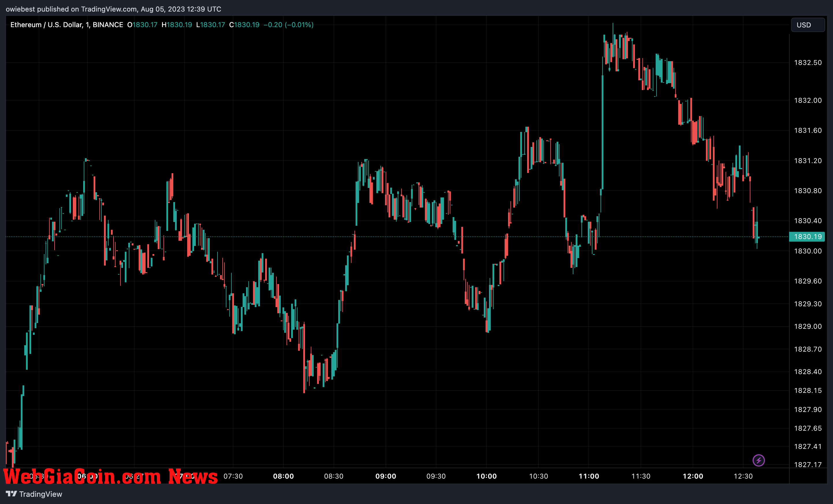Click the 1827.65 price axis label

pos(808,428)
